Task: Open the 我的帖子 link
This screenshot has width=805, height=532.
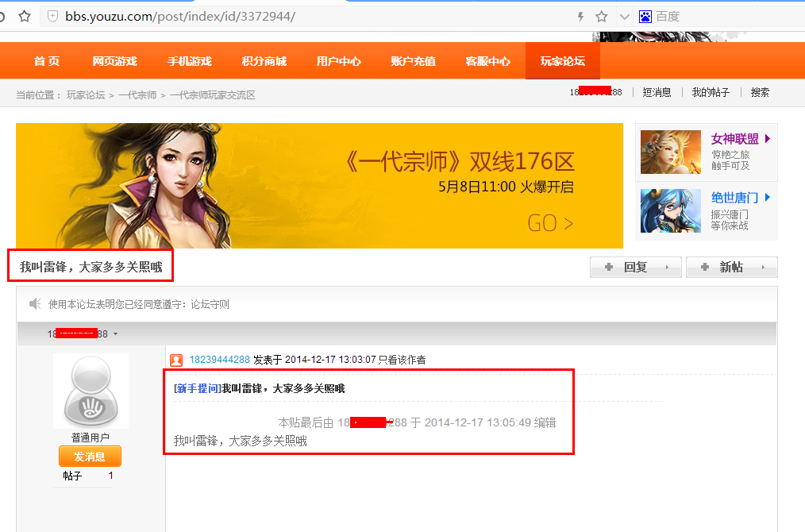Action: [711, 92]
